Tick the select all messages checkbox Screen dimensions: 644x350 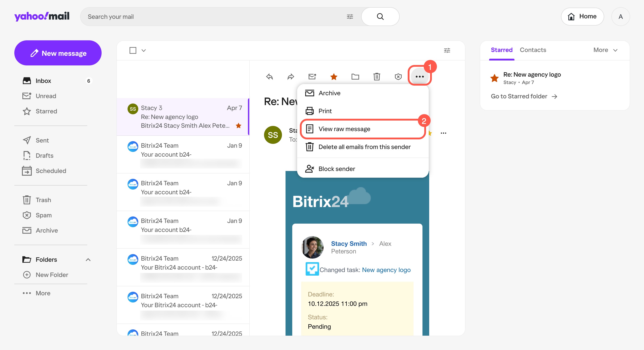coord(133,50)
